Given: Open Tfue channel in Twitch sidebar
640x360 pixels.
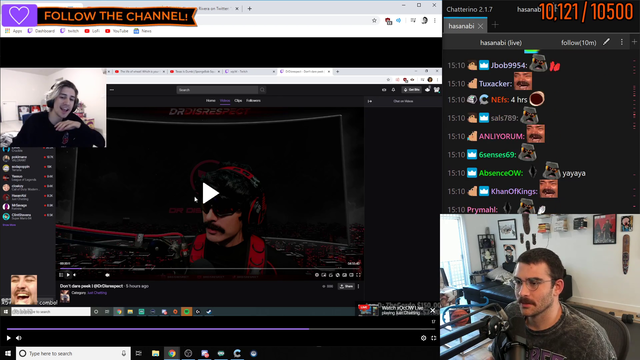Looking at the screenshot, I should tap(28, 178).
